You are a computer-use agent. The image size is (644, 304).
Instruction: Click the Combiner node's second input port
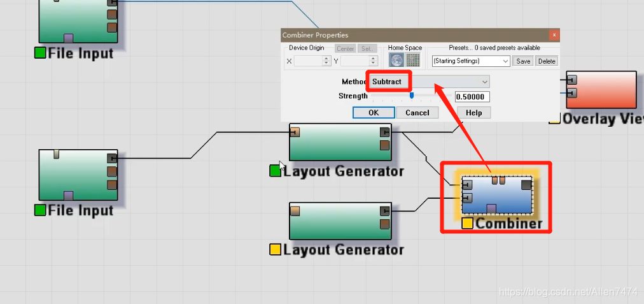[x=467, y=198]
